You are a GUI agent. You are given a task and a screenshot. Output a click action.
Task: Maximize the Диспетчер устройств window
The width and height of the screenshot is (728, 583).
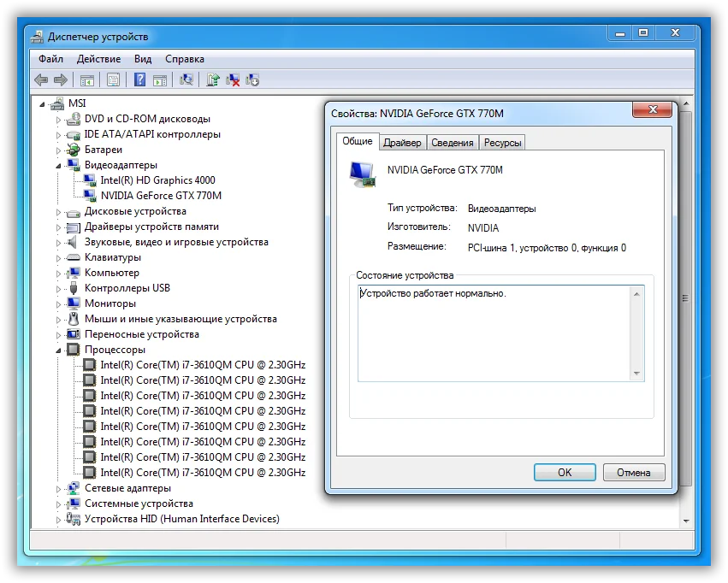coord(643,32)
